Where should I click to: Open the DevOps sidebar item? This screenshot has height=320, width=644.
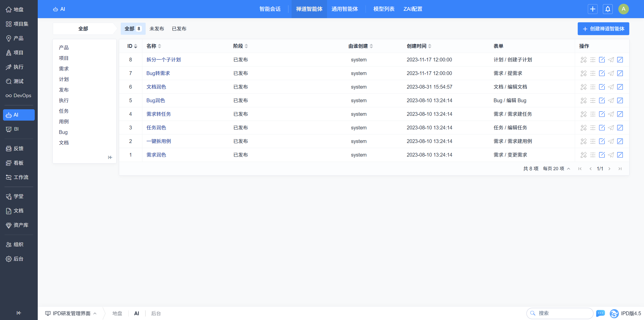19,96
